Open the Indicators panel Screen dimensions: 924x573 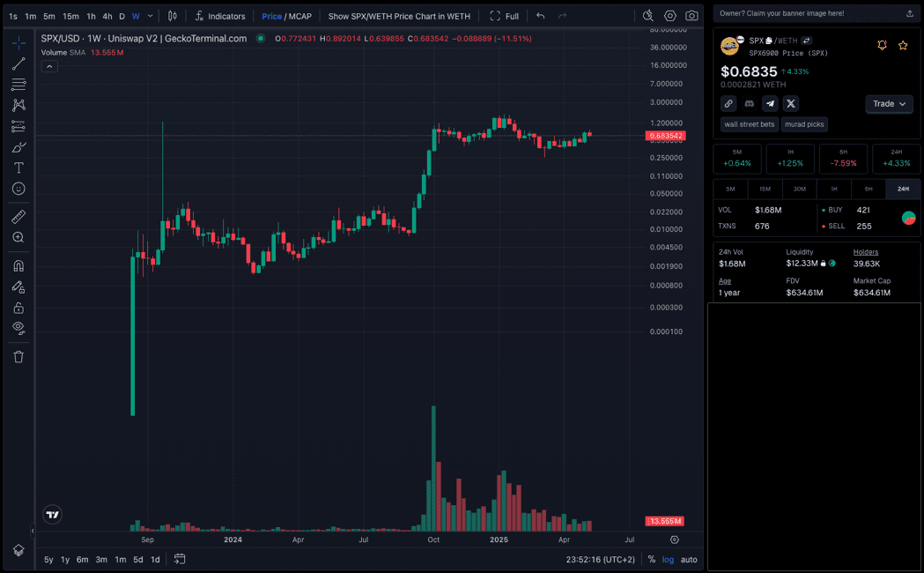tap(220, 16)
